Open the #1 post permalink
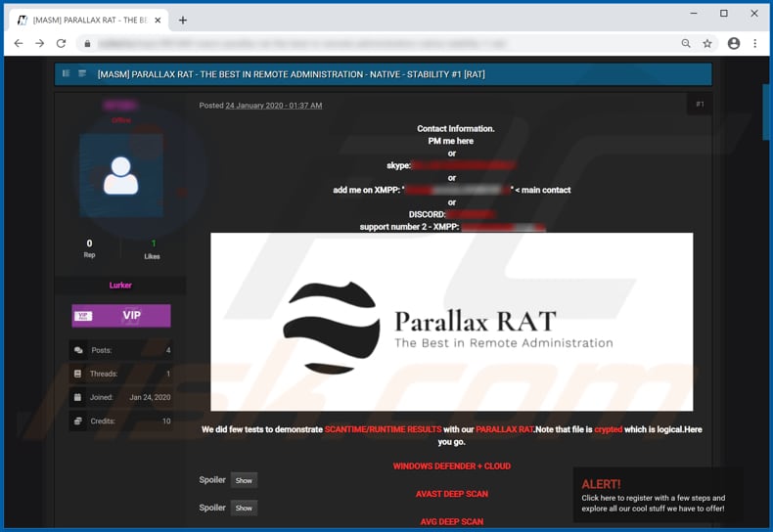The image size is (773, 532). click(x=700, y=104)
